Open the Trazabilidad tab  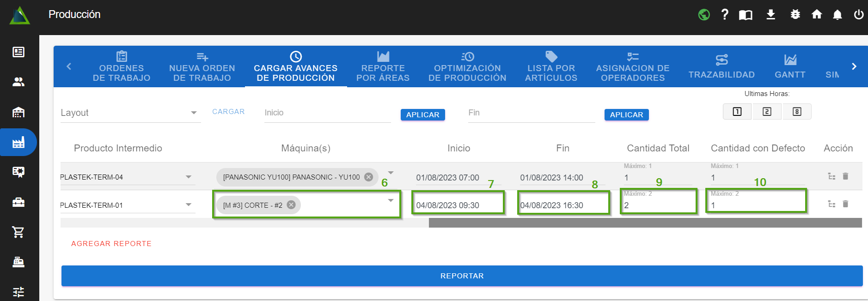pyautogui.click(x=721, y=66)
